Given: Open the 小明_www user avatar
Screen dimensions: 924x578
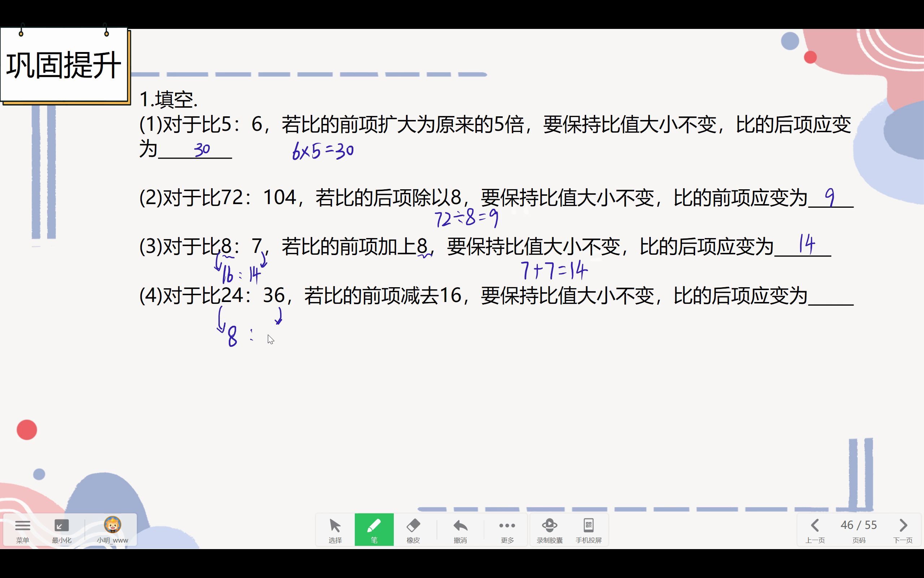Looking at the screenshot, I should [x=112, y=530].
